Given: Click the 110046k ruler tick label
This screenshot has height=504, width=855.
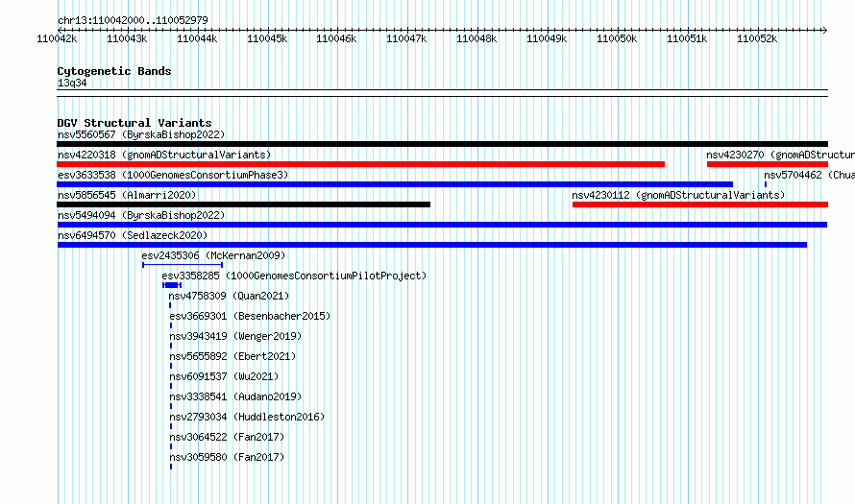Looking at the screenshot, I should pos(336,38).
